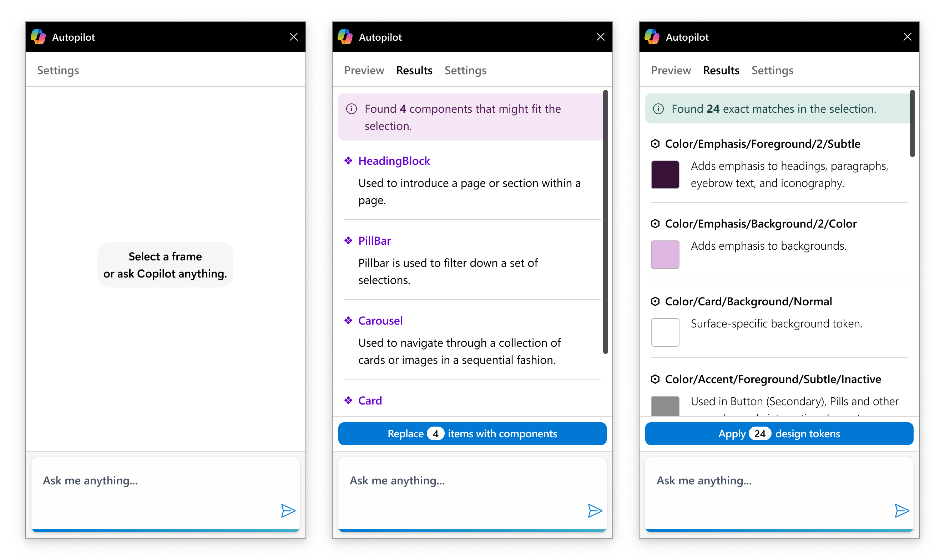This screenshot has height=560, width=945.
Task: Click the gray Subtle/Inactive color swatch
Action: (665, 406)
